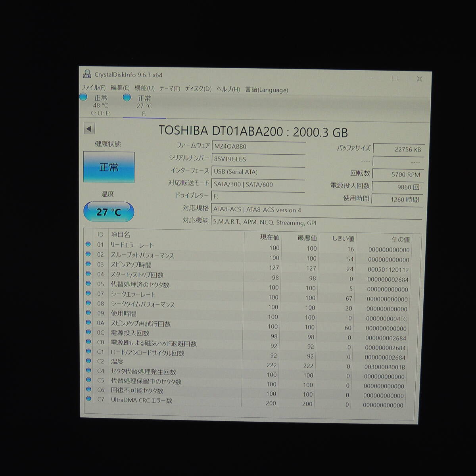Screen dimensions: 476x476
Task: Go to previous disk with left arrow
Action: coord(89,129)
